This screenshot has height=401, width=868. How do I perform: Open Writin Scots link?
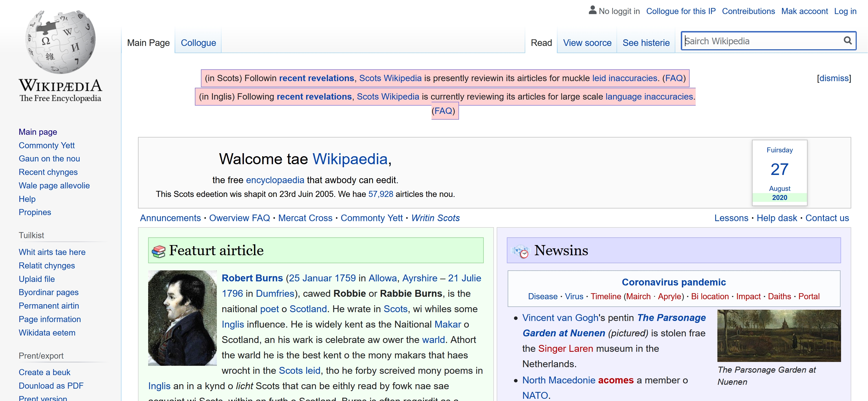(435, 218)
